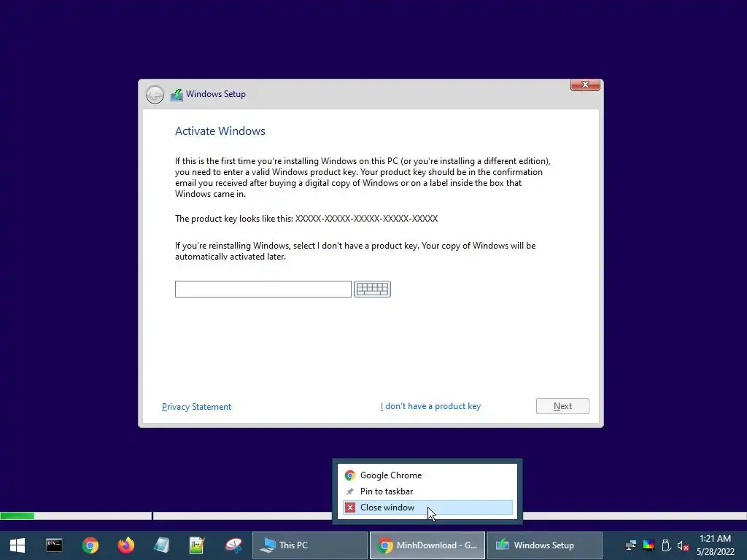
Task: Click the muted volume tray icon
Action: point(683,545)
